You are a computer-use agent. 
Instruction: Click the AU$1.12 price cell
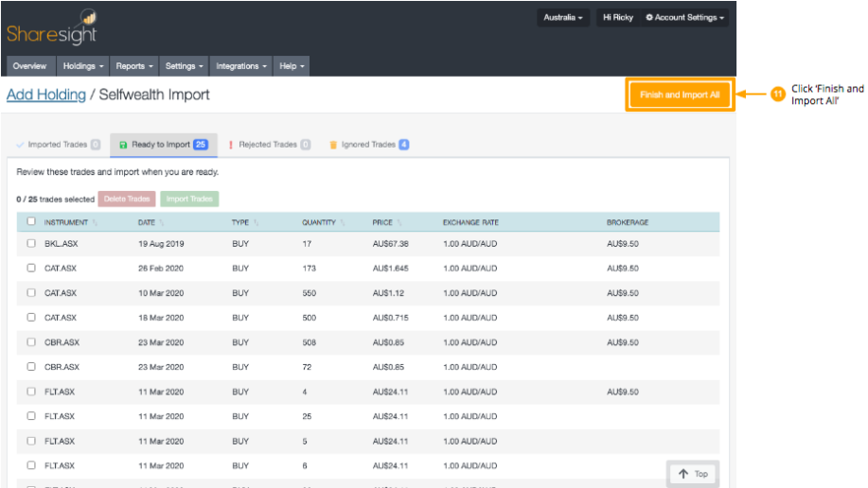388,292
